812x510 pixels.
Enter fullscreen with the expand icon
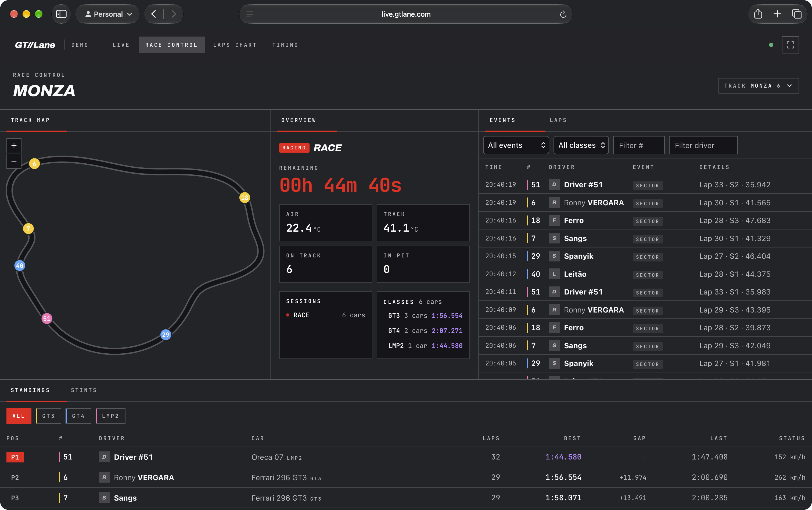point(790,45)
